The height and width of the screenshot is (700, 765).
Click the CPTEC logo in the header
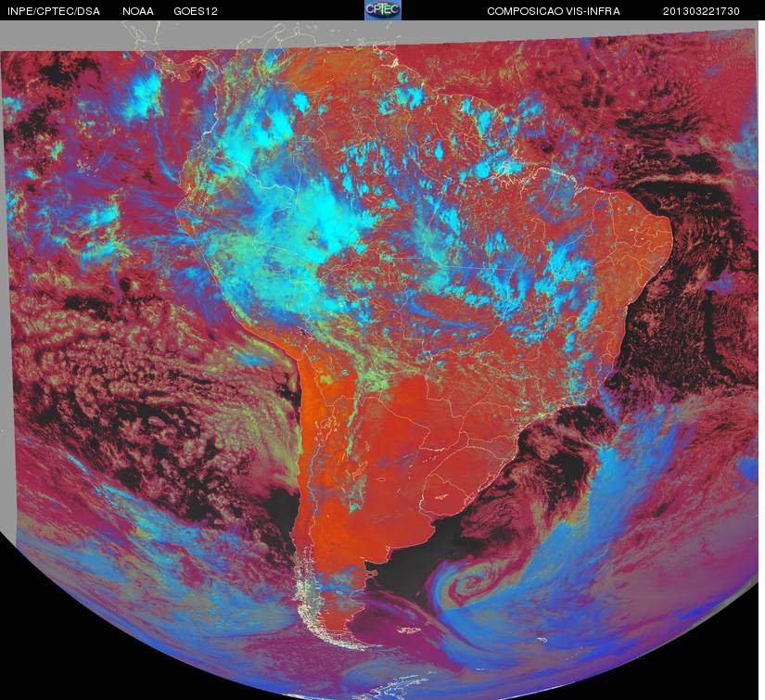pyautogui.click(x=383, y=10)
